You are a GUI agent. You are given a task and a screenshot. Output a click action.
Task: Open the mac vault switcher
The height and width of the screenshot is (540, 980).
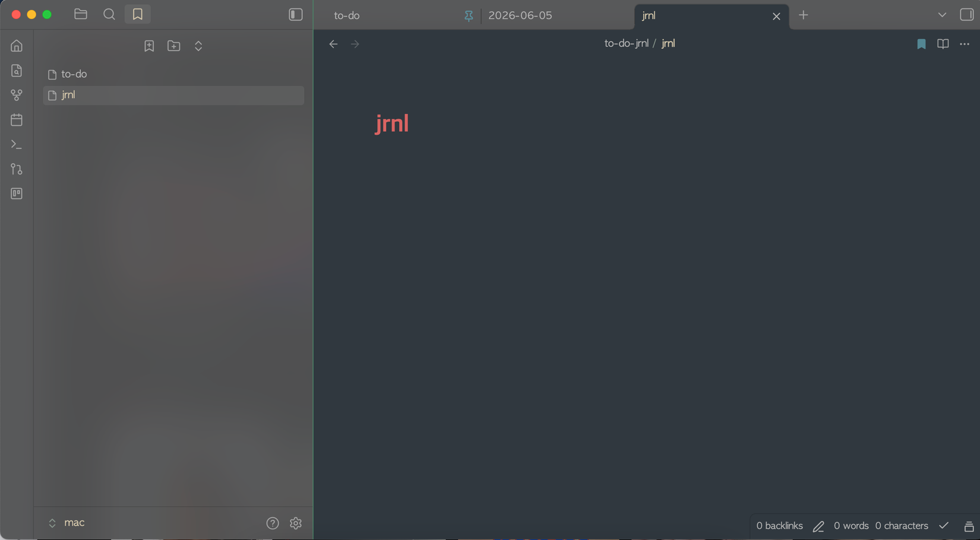point(66,523)
